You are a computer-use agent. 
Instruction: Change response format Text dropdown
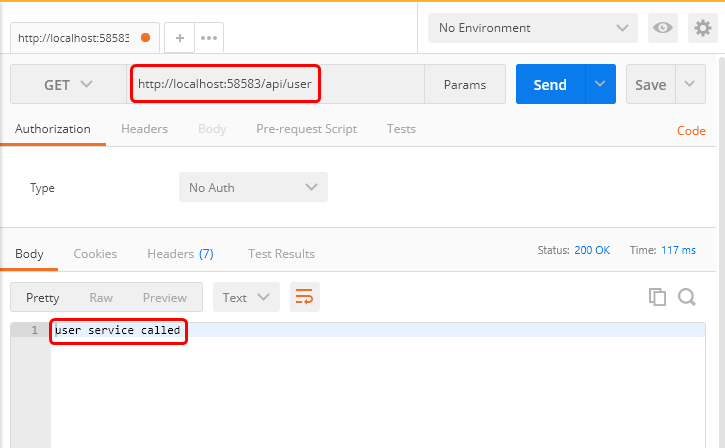pos(246,297)
